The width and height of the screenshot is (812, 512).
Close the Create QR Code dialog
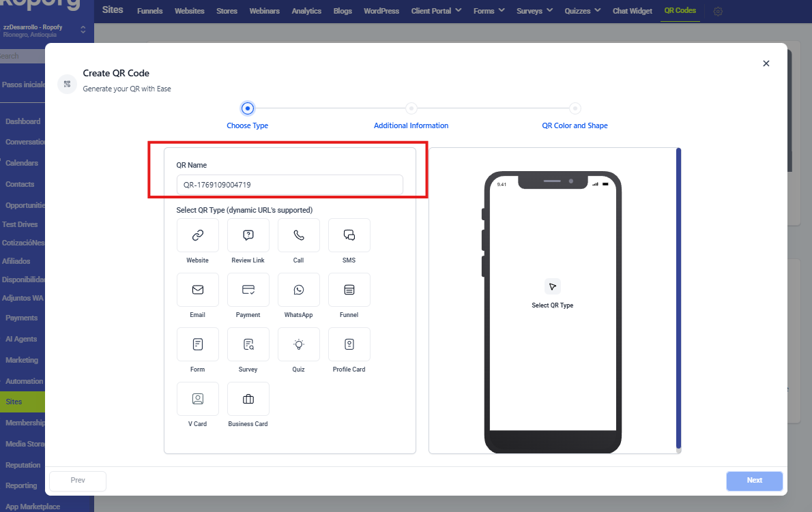pyautogui.click(x=766, y=63)
